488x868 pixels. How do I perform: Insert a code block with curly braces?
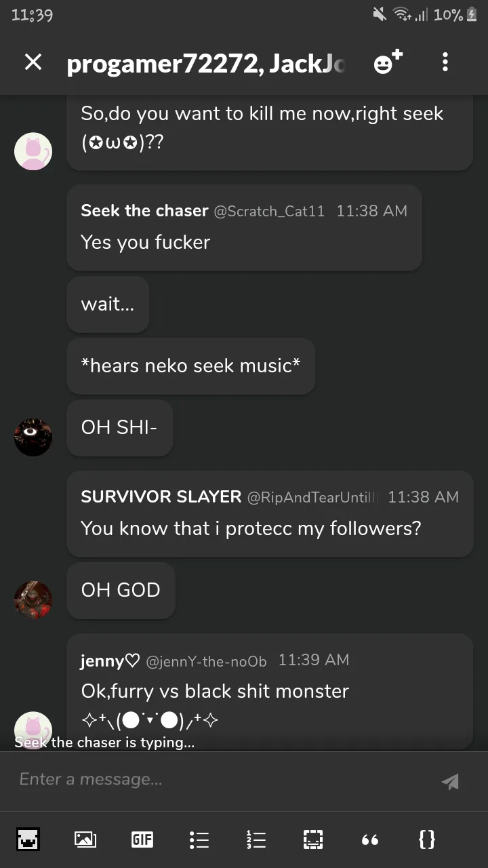(426, 840)
